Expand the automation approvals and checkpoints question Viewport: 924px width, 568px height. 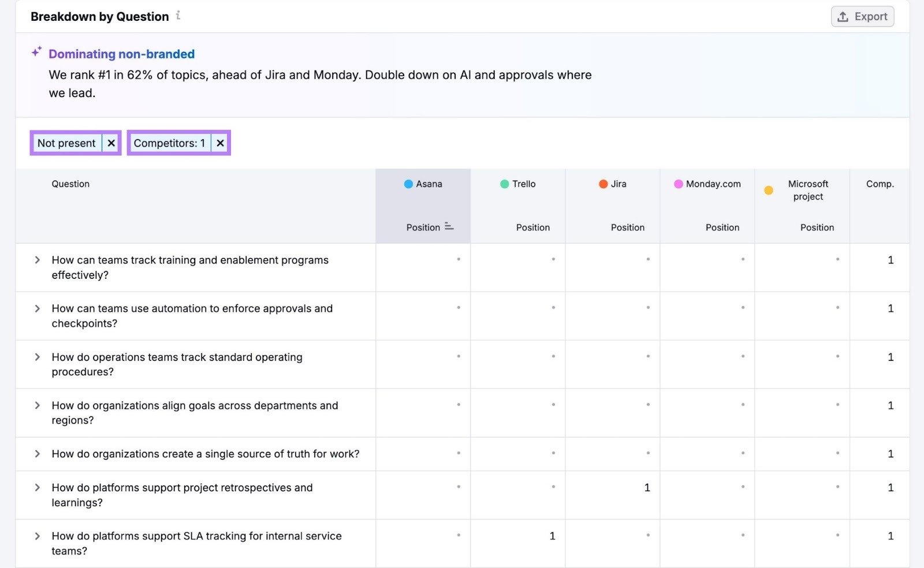click(x=36, y=308)
